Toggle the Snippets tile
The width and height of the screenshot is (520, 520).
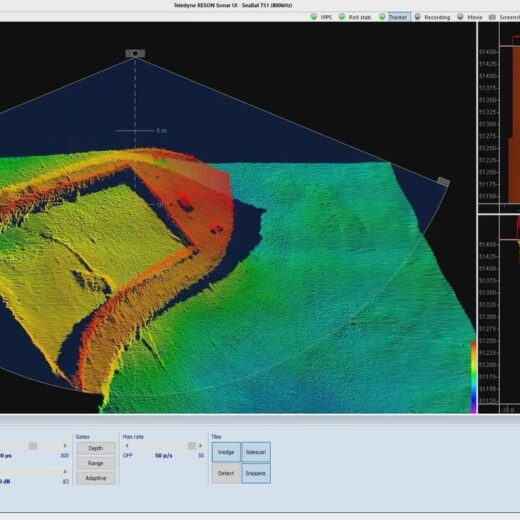click(x=256, y=473)
